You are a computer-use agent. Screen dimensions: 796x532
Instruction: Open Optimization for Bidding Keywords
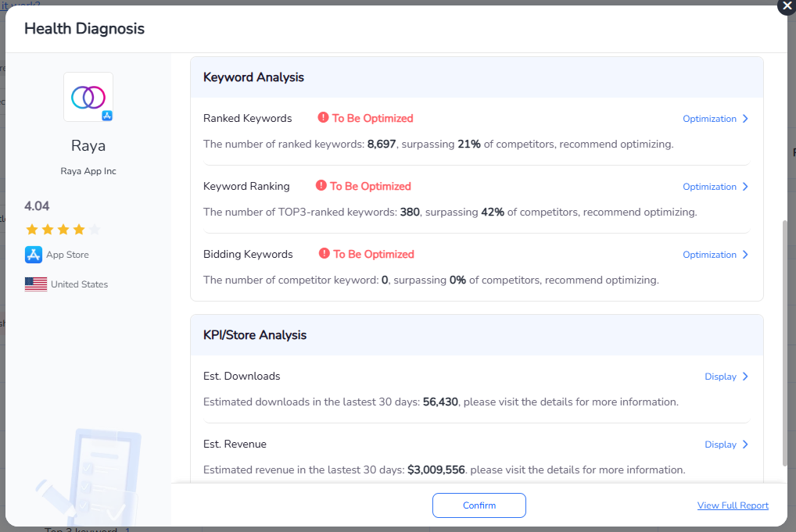[715, 255]
